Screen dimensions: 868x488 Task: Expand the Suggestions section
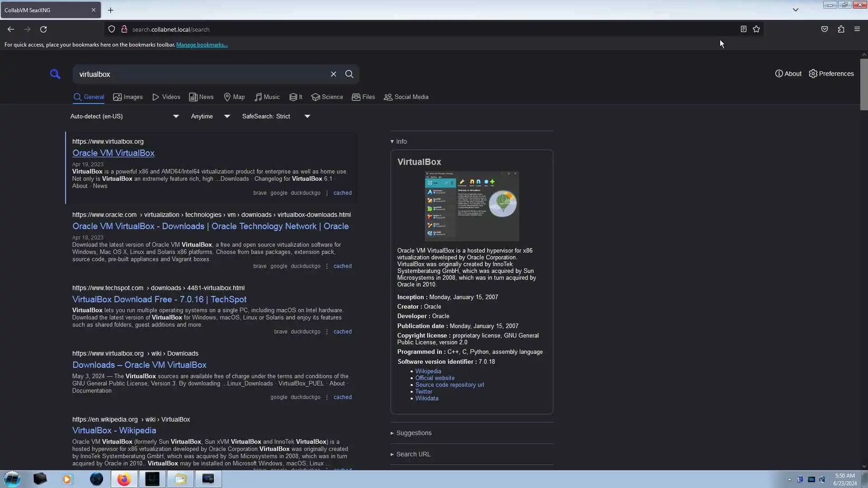coord(413,433)
